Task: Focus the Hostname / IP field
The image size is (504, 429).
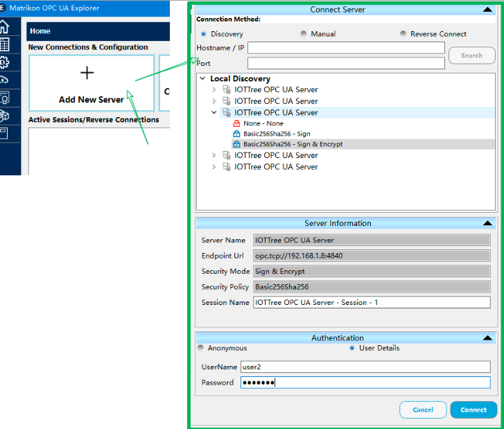Action: [x=346, y=48]
